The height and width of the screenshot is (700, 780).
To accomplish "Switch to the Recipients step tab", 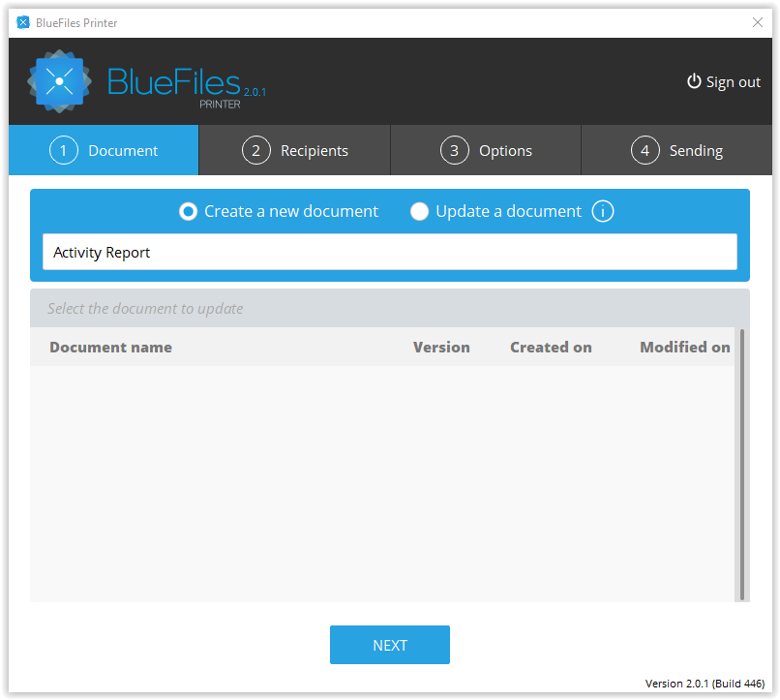I will pos(294,150).
